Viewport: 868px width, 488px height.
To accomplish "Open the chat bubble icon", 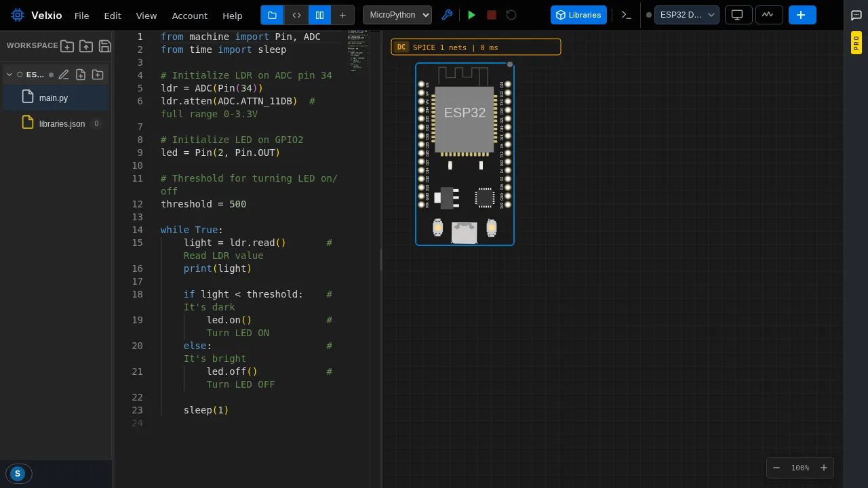I will click(x=856, y=15).
